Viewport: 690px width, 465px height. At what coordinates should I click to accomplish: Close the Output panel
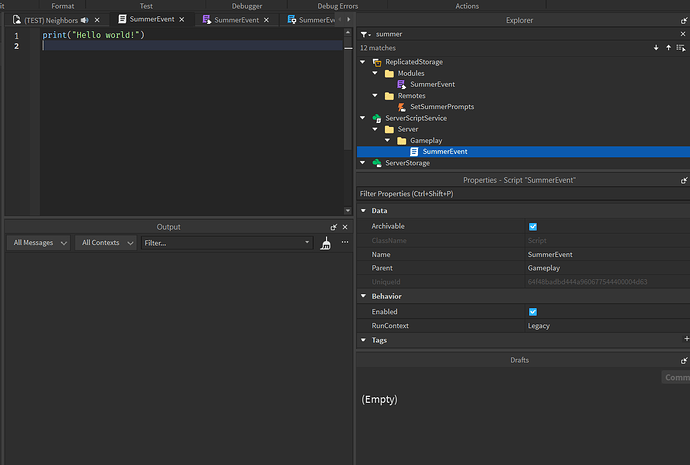[x=345, y=227]
